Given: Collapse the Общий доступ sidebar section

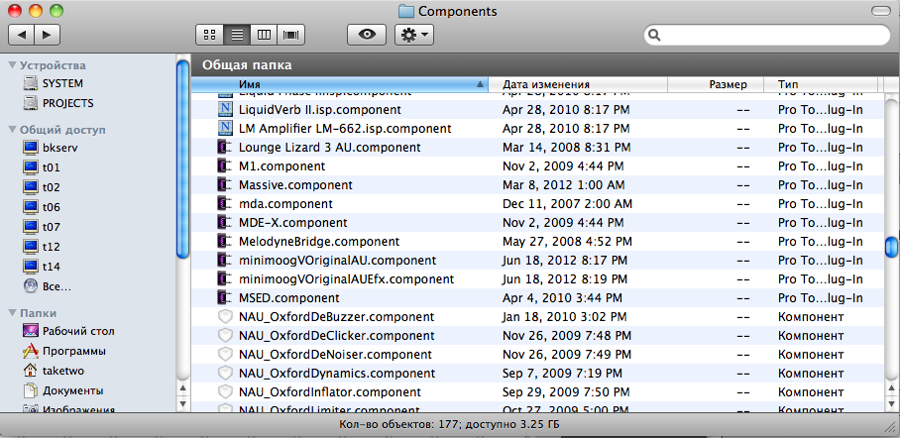Looking at the screenshot, I should coord(13,130).
